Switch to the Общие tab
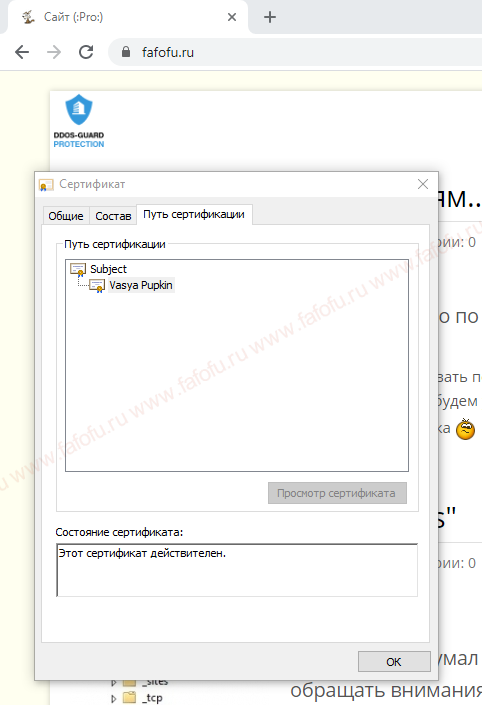Viewport: 482px width, 705px height. point(66,216)
